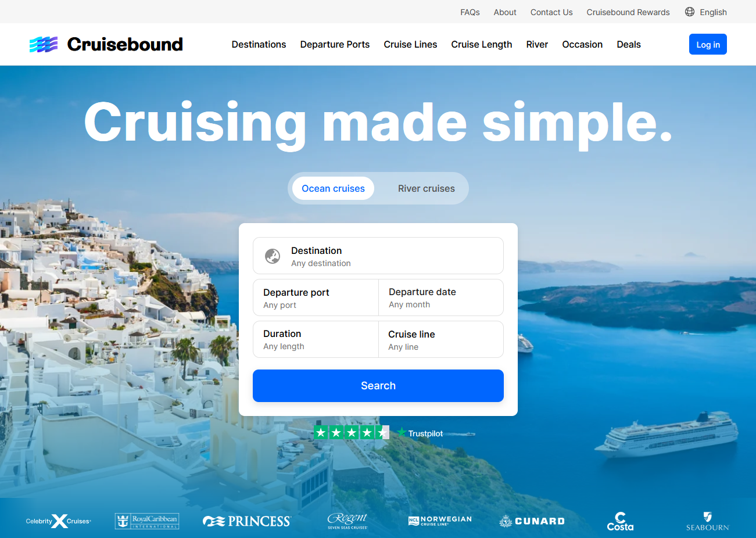Click the destination globe icon
Image resolution: width=756 pixels, height=538 pixels.
(x=273, y=256)
